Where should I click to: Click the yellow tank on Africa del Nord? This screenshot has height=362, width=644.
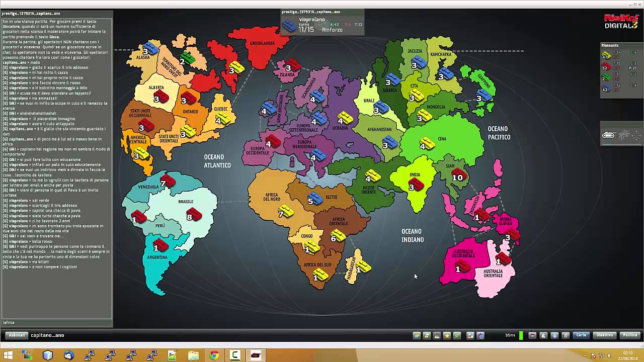(x=286, y=212)
